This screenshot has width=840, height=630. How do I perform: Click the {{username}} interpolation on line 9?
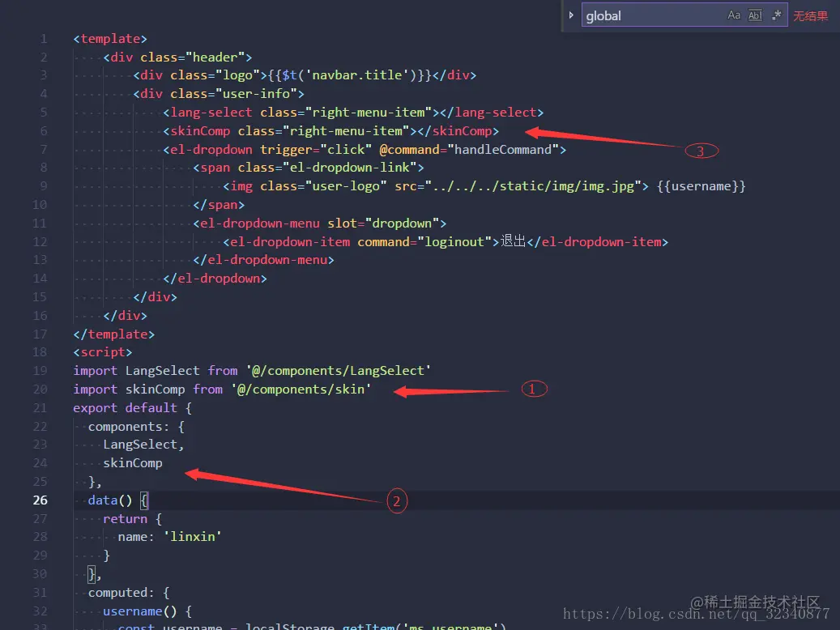click(701, 186)
